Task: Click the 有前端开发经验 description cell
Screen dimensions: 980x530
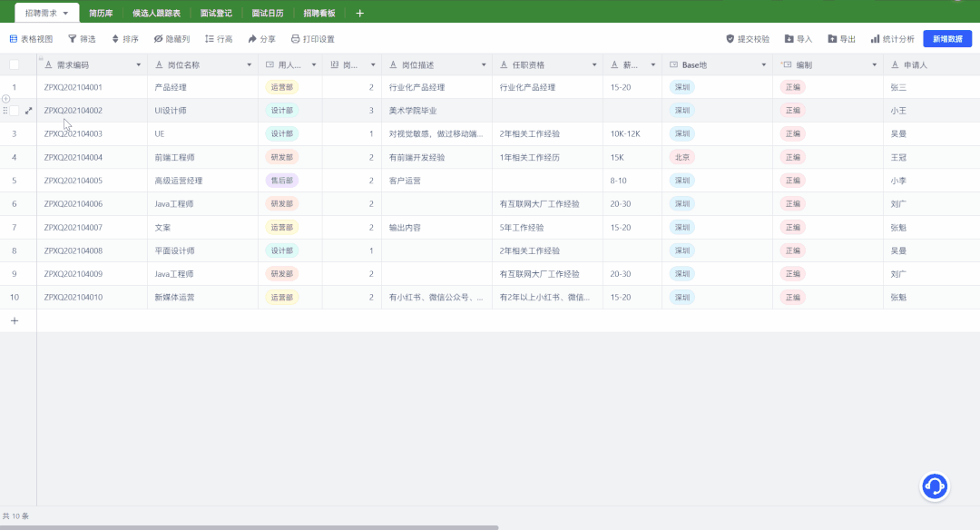Action: point(436,158)
